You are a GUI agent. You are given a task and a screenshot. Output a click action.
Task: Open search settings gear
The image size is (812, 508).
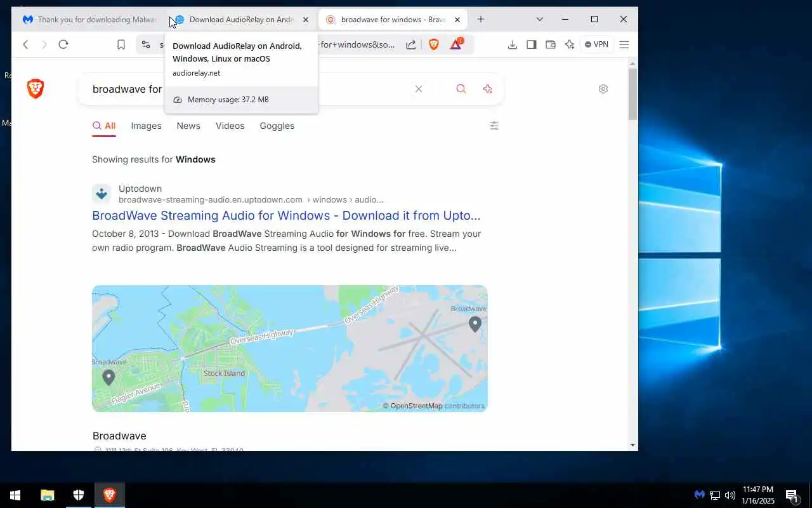tap(603, 89)
